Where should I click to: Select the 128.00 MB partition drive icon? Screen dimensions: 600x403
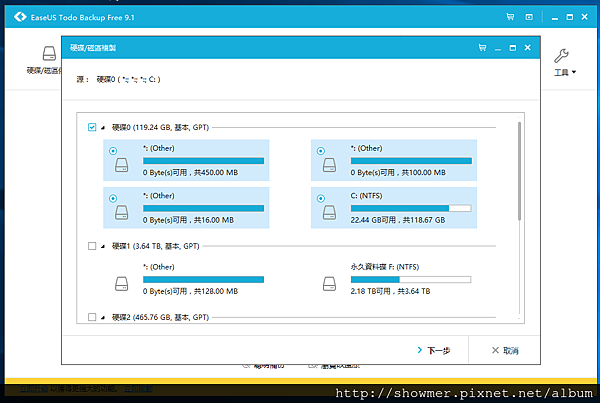(x=122, y=284)
